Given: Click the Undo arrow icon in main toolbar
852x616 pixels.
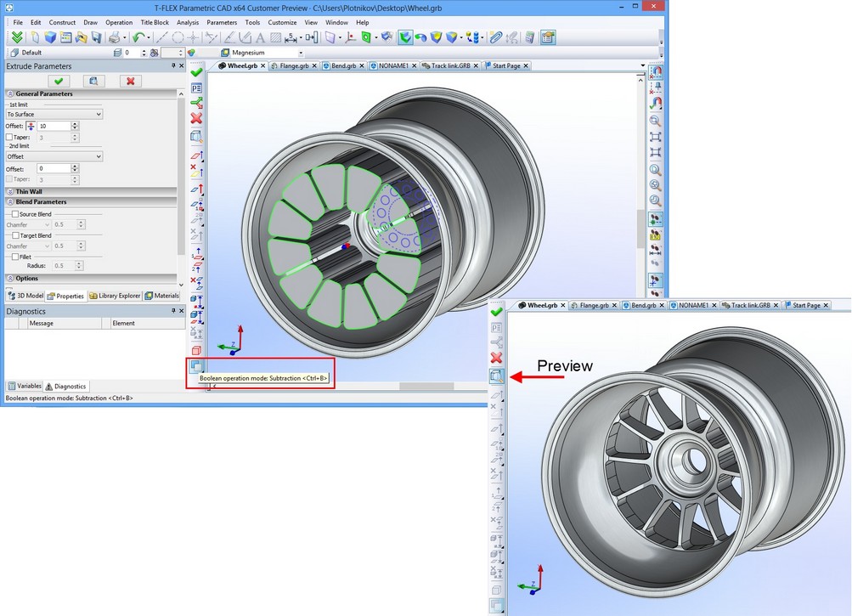Looking at the screenshot, I should coord(138,37).
